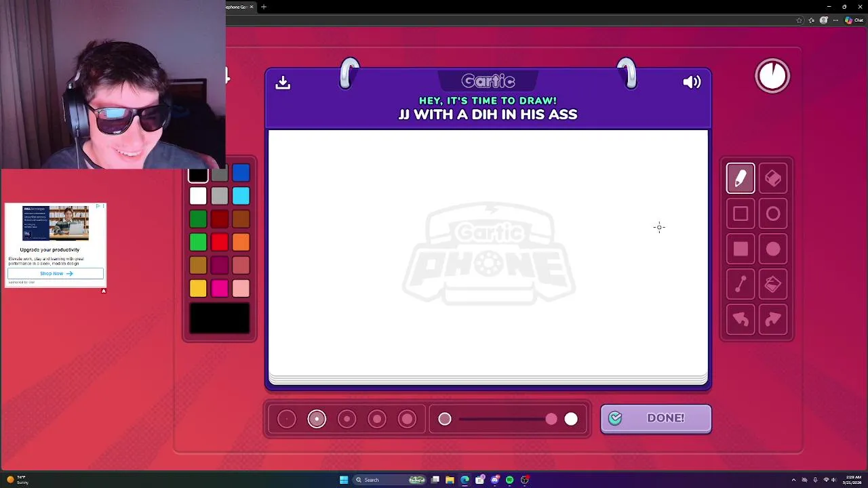Image resolution: width=868 pixels, height=488 pixels.
Task: Close the Gartic Phone browser tab
Action: [252, 7]
